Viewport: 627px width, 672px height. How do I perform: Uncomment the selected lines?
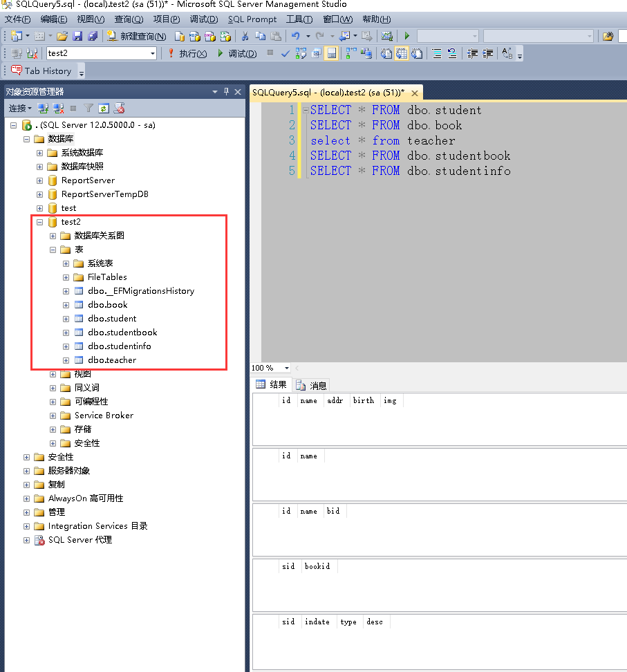click(x=452, y=53)
